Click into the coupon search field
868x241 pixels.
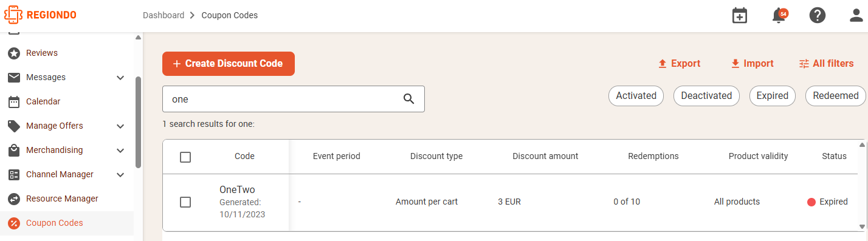point(283,99)
